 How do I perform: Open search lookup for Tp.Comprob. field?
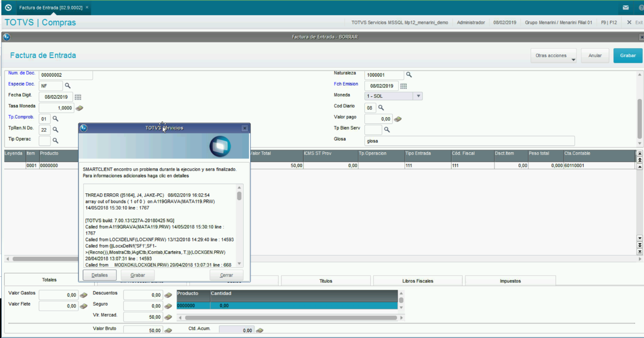(55, 119)
